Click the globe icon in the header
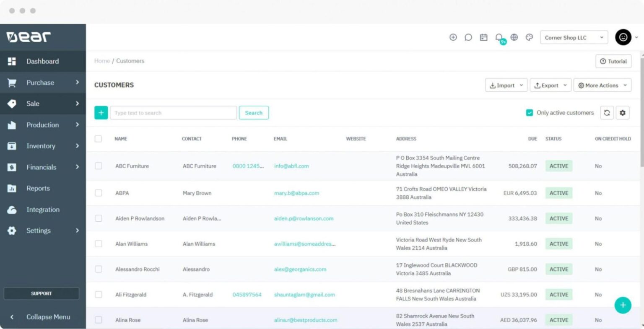Image resolution: width=644 pixels, height=329 pixels. click(x=514, y=37)
